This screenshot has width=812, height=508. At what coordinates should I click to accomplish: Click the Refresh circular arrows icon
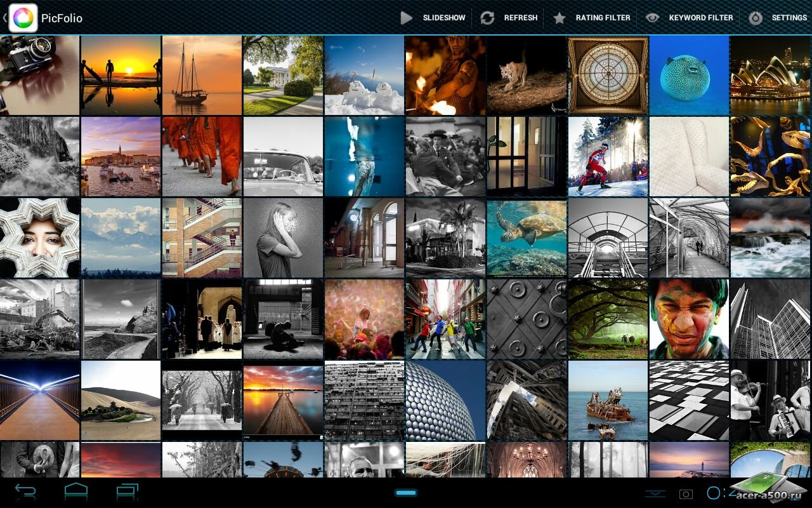pos(487,18)
